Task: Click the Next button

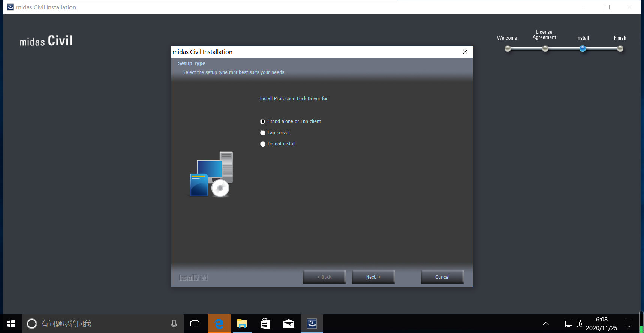Action: 373,277
